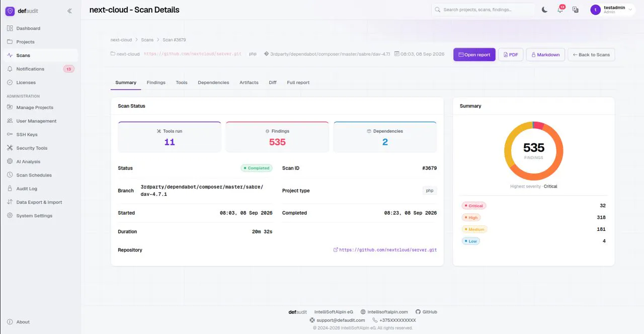Viewport: 644px width, 334px height.
Task: Open notifications via the top bell icon
Action: pyautogui.click(x=560, y=10)
